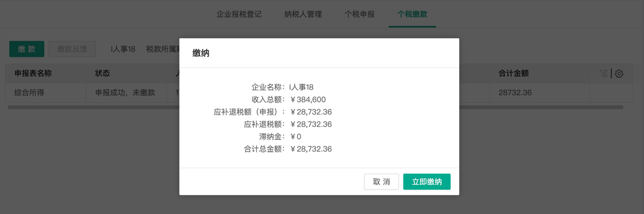This screenshot has width=644, height=214.
Task: Select the 申报表名称 column header
Action: tap(33, 73)
